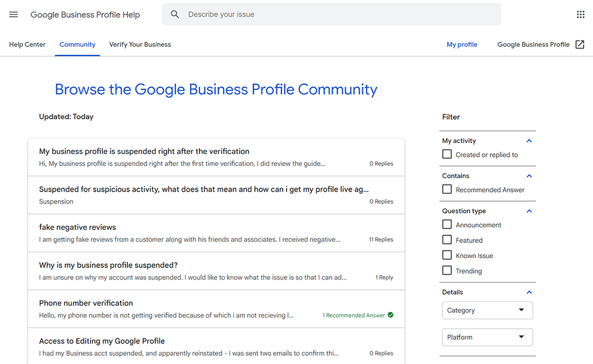Open Access to Editing my Google Profile thread
Screen dimensions: 593x364
click(x=216, y=346)
